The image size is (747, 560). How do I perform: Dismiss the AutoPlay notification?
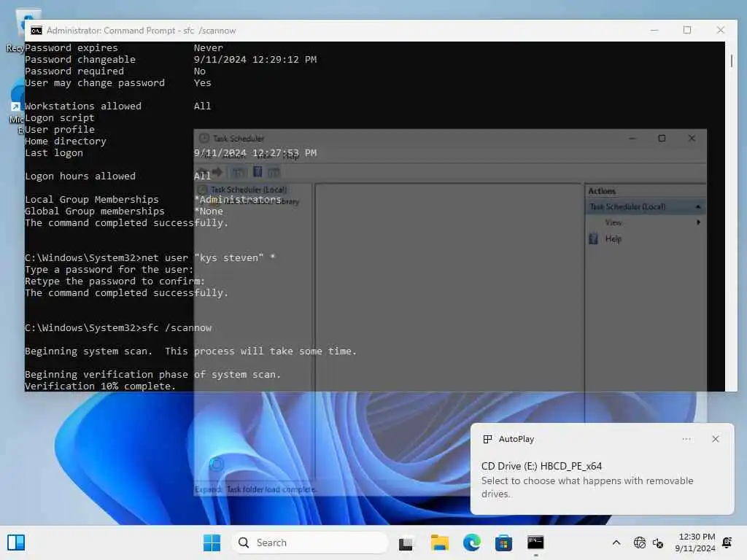pyautogui.click(x=715, y=439)
